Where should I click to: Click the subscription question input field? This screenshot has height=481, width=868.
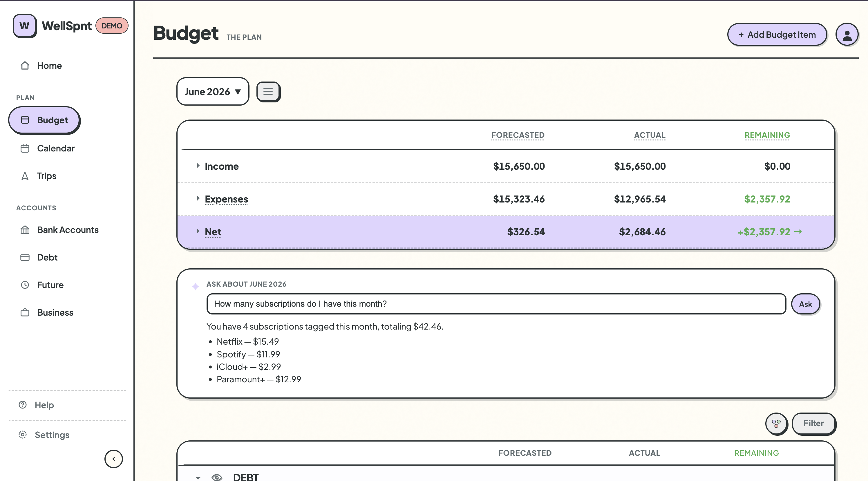(496, 304)
